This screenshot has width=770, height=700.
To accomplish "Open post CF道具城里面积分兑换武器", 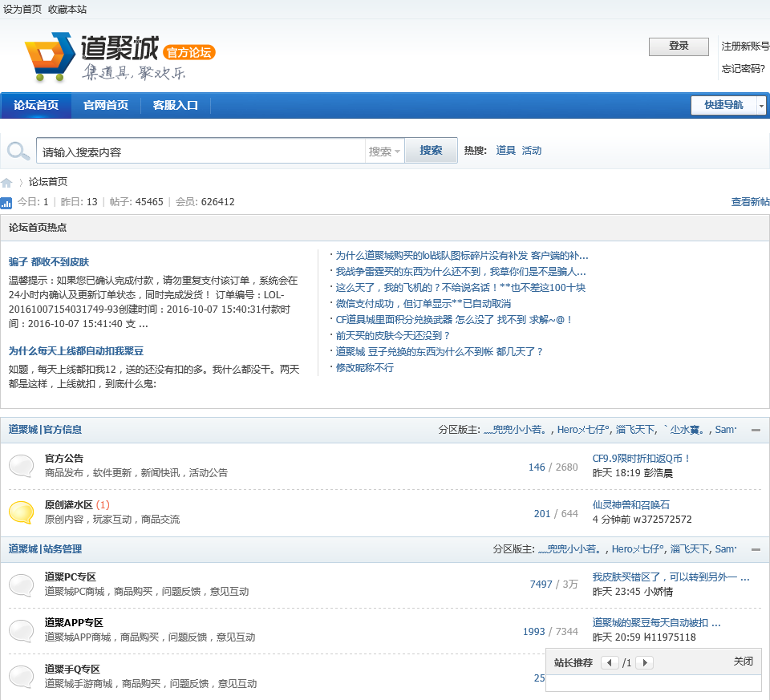I will (x=454, y=320).
